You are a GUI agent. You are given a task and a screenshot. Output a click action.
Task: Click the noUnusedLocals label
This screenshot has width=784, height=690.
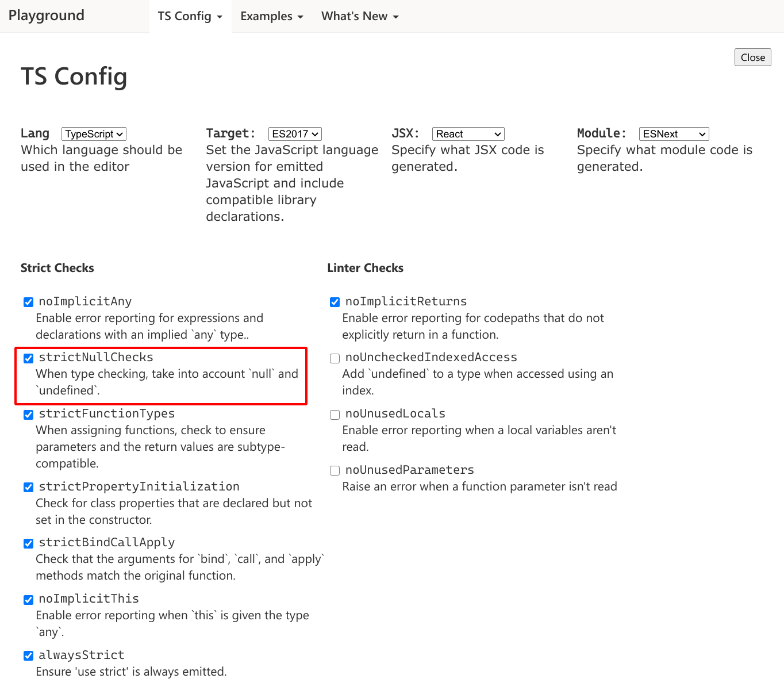coord(395,413)
